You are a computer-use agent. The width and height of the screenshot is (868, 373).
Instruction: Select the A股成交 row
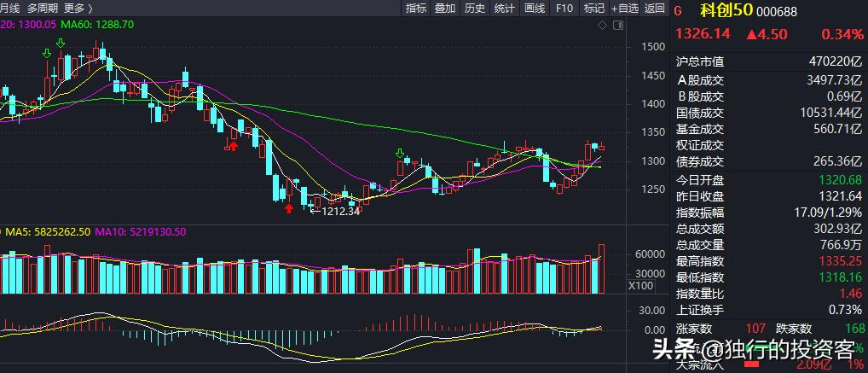click(769, 79)
